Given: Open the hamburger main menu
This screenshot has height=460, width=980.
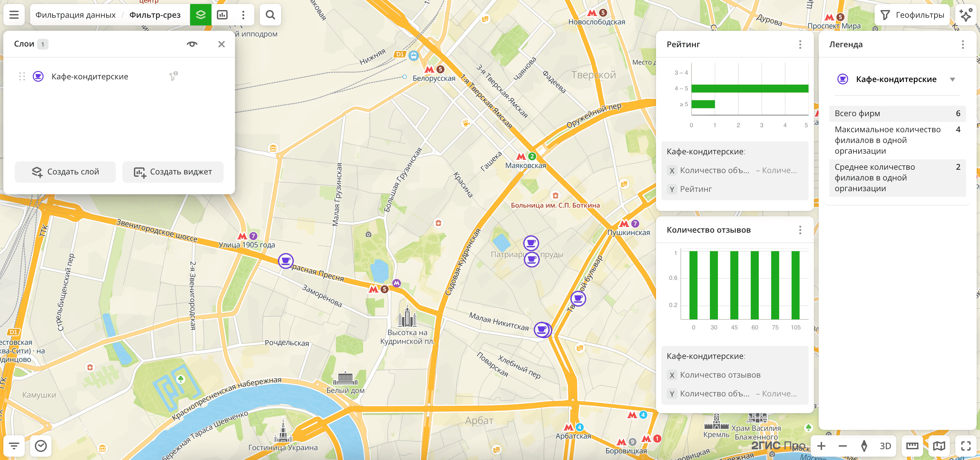Looking at the screenshot, I should [14, 15].
